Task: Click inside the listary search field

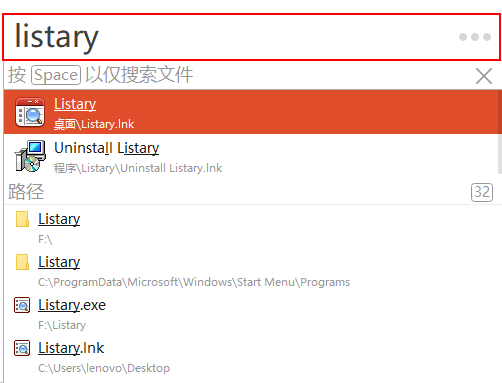Action: point(252,37)
